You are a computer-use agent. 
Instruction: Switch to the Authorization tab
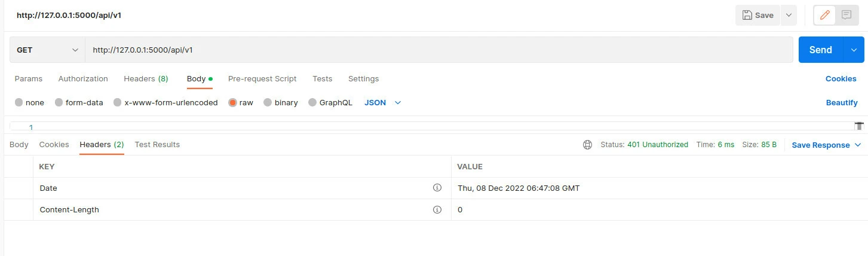pyautogui.click(x=83, y=79)
